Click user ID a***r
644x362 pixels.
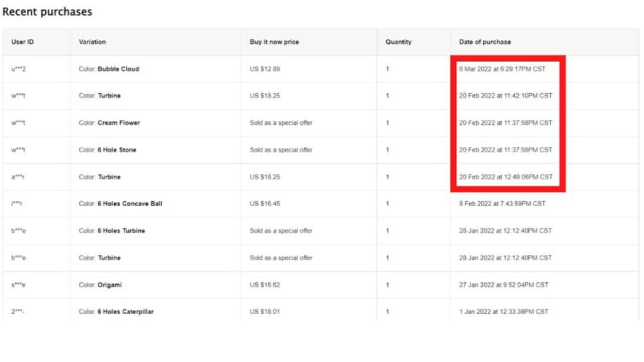pyautogui.click(x=18, y=177)
